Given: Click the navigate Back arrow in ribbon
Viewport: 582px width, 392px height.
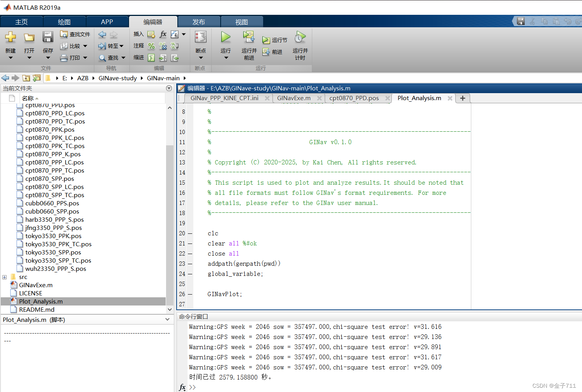Looking at the screenshot, I should point(102,35).
